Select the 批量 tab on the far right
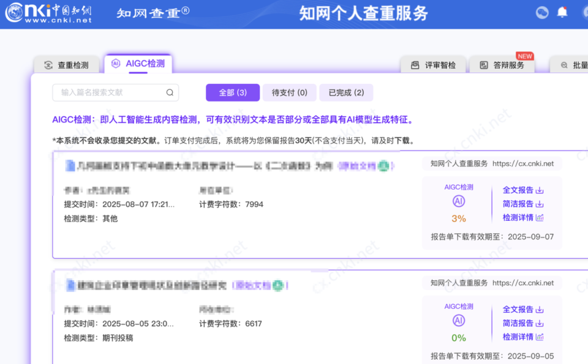Image resolution: width=588 pixels, height=364 pixels. click(575, 65)
